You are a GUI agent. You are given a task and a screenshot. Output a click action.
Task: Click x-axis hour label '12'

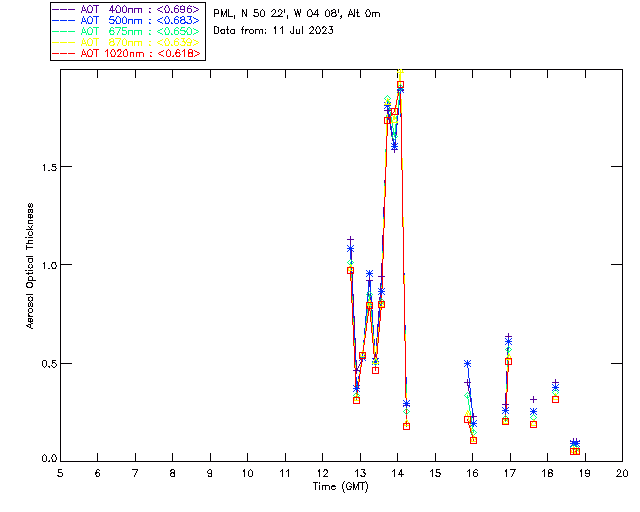(322, 473)
